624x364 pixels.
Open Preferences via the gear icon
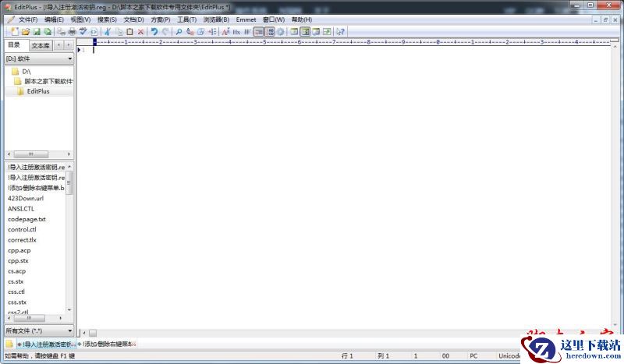click(281, 32)
